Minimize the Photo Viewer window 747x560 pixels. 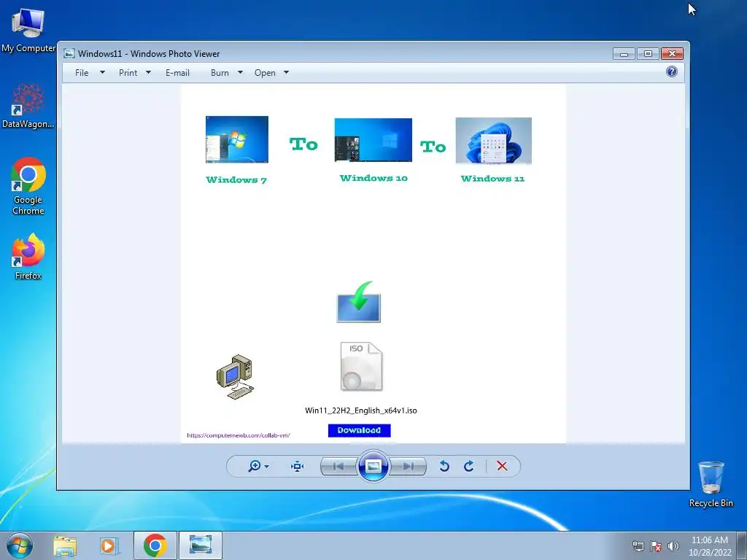coord(624,53)
